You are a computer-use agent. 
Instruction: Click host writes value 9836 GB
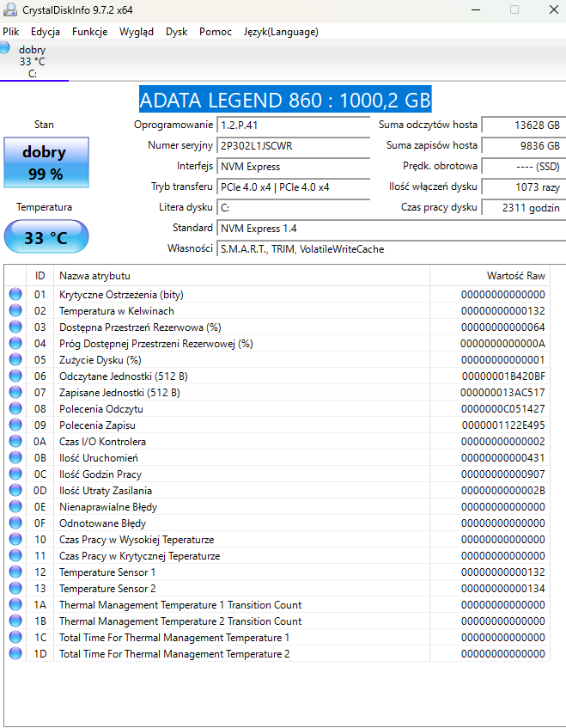coord(523,146)
